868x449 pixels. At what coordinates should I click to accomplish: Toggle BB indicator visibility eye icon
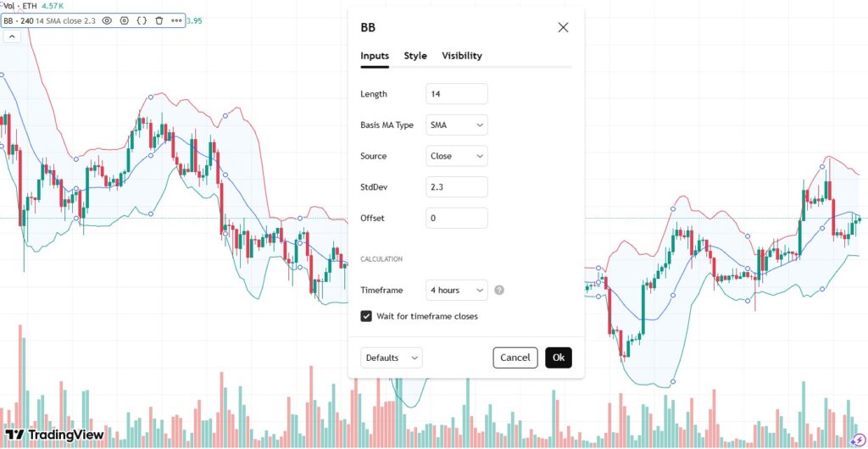coord(108,19)
